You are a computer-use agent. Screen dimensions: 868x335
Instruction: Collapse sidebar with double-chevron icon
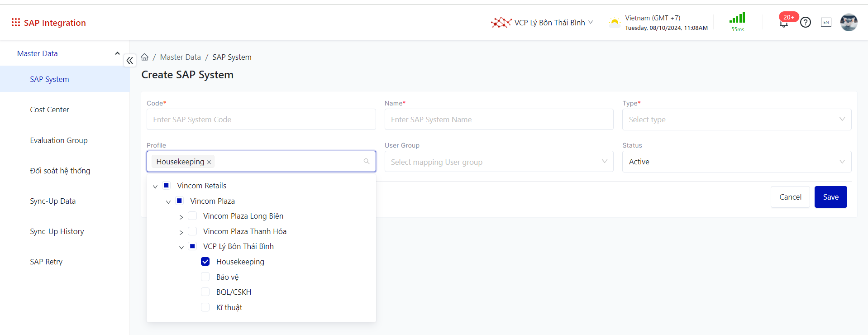click(130, 61)
